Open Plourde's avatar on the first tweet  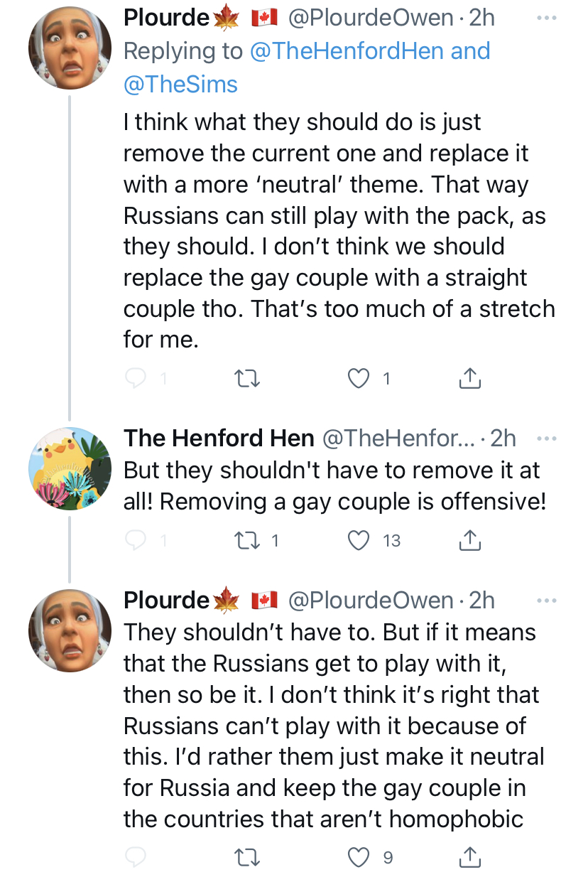click(70, 48)
